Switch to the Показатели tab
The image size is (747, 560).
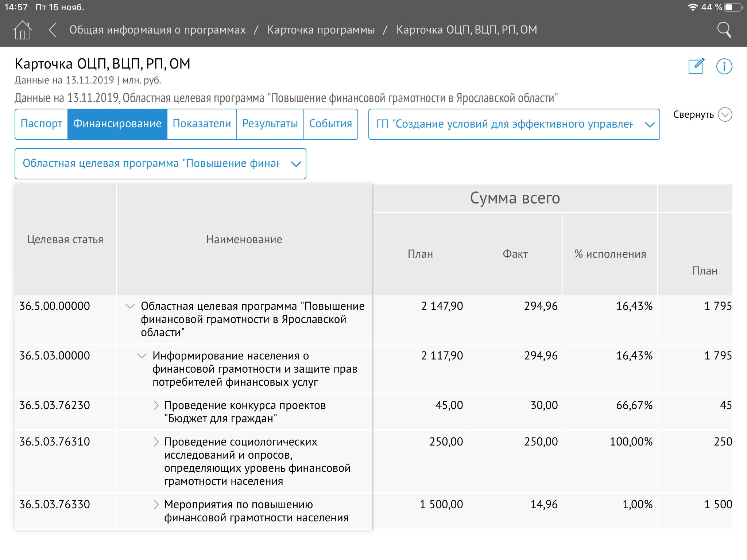202,124
